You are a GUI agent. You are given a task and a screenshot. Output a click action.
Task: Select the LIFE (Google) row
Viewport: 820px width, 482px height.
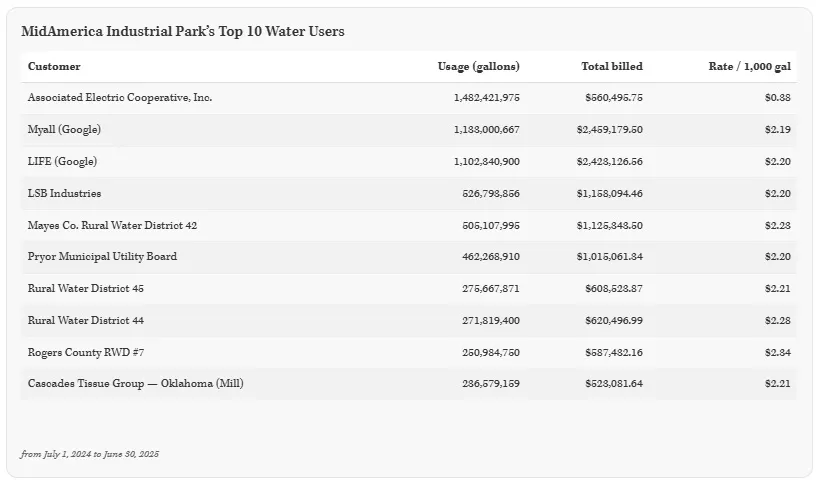(62, 162)
